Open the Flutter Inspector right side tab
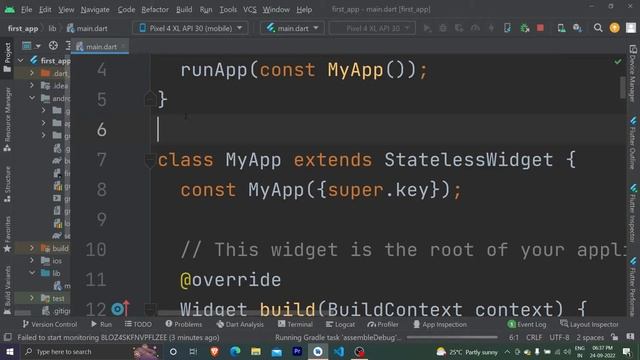The image size is (640, 360). (x=633, y=213)
